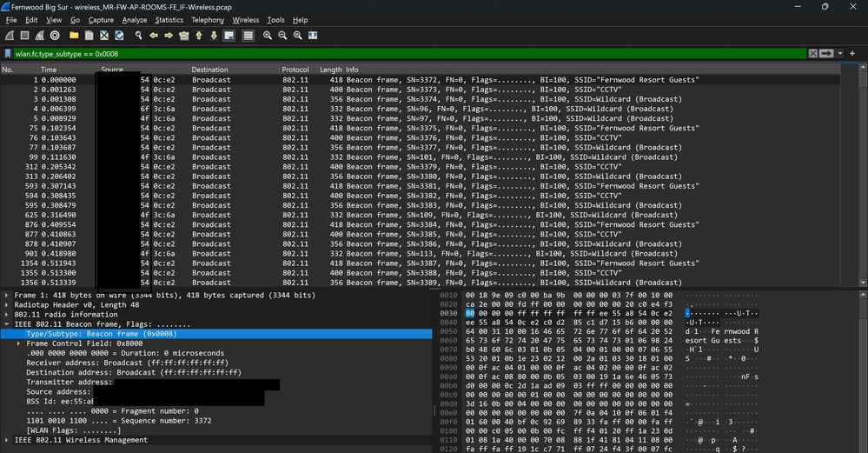Go to the previous packet using the left arrow icon
Screen dimensions: 868x453
(154, 36)
